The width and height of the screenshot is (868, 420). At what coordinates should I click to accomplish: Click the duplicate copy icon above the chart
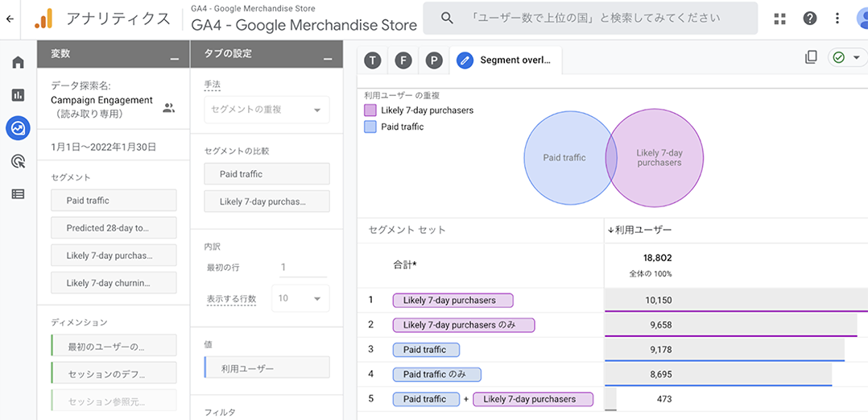point(811,57)
